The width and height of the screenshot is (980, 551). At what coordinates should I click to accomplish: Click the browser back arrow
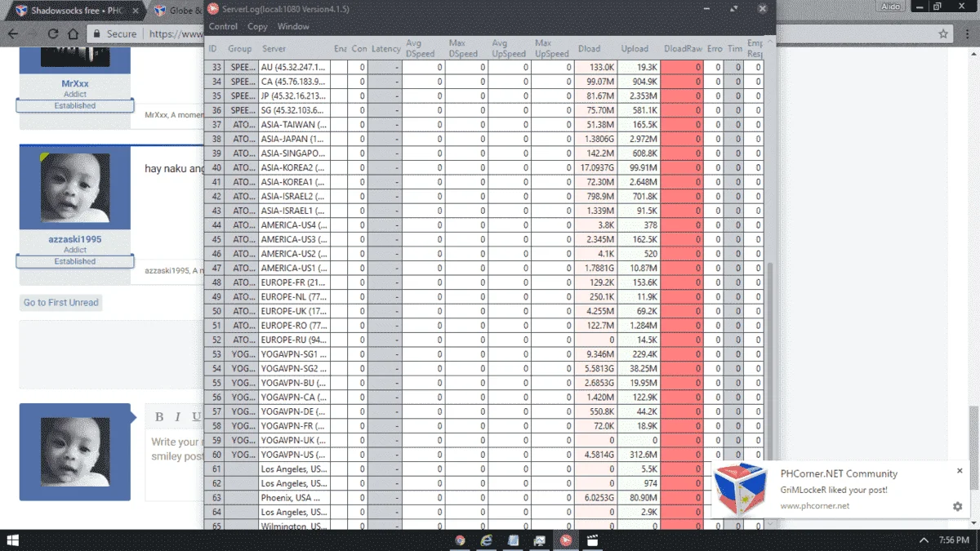[x=12, y=34]
